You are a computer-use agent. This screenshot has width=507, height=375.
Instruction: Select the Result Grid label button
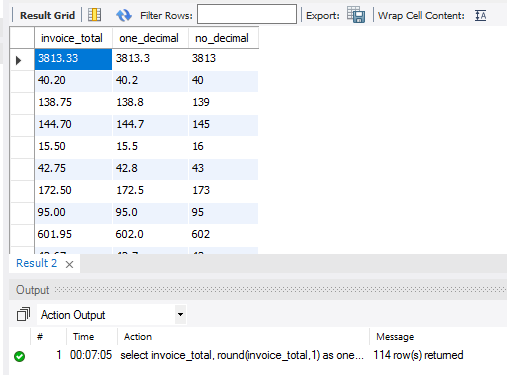[47, 15]
